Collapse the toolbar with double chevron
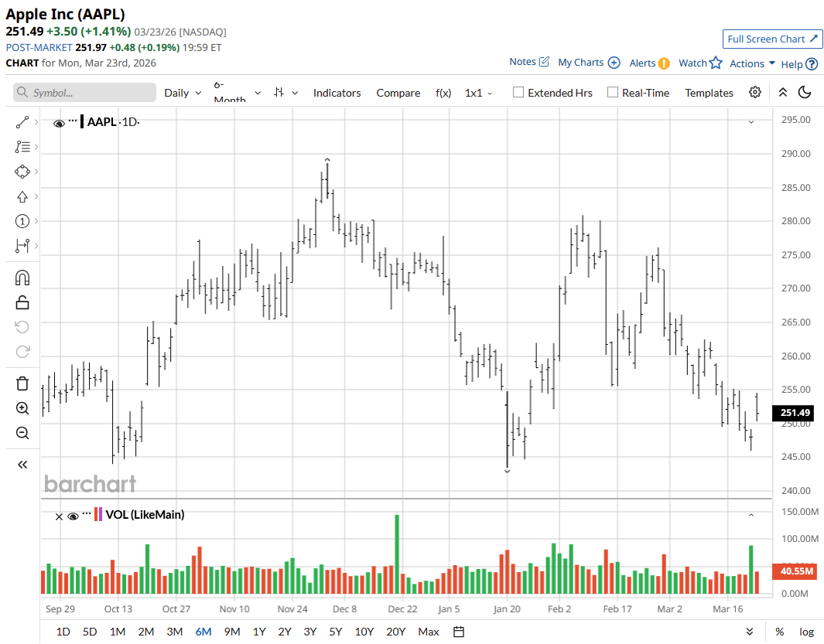This screenshot has width=824, height=644. (x=782, y=93)
